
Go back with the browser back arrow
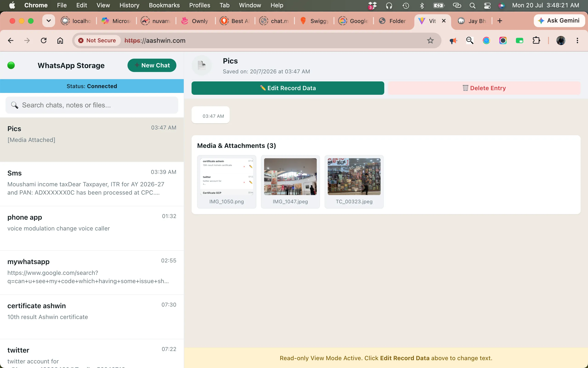[10, 40]
